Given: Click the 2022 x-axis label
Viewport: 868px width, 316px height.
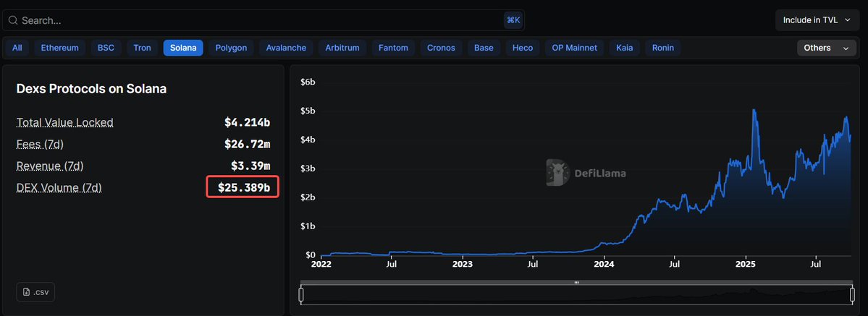Looking at the screenshot, I should click(x=321, y=264).
